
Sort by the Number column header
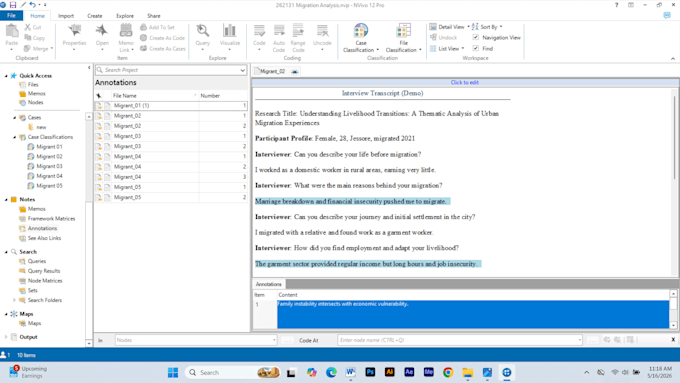tap(223, 95)
